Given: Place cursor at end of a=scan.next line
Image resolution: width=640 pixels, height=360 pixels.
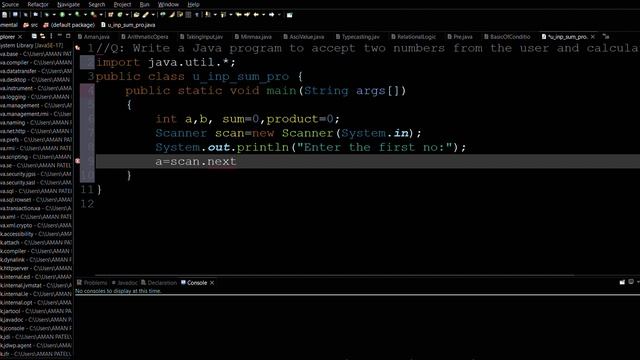Looking at the screenshot, I should tap(237, 162).
